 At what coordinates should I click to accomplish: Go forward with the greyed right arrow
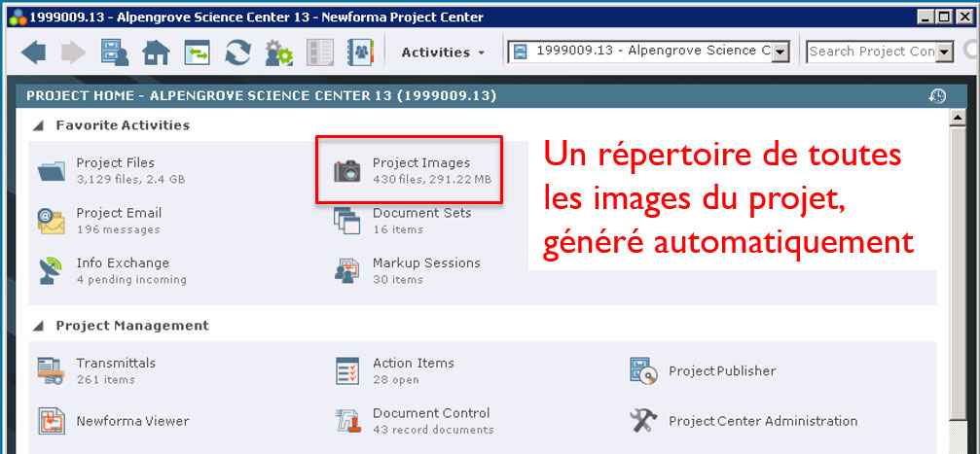pyautogui.click(x=74, y=52)
